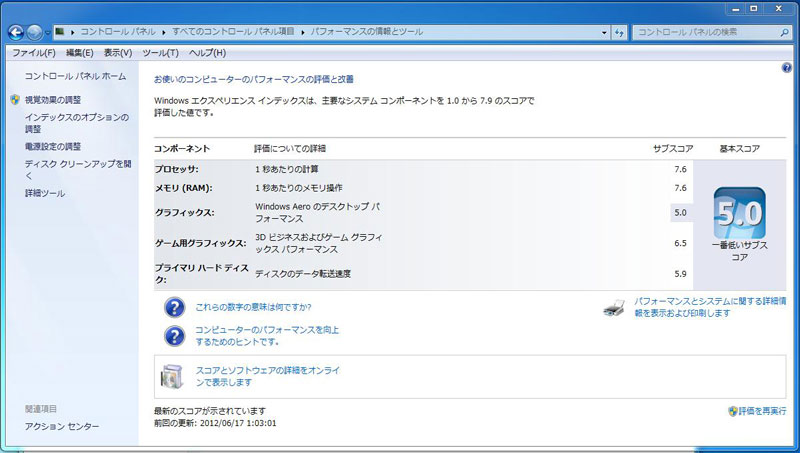Image resolution: width=800 pixels, height=453 pixels.
Task: Select the グラフィックス subscore 5.0
Action: click(x=680, y=213)
